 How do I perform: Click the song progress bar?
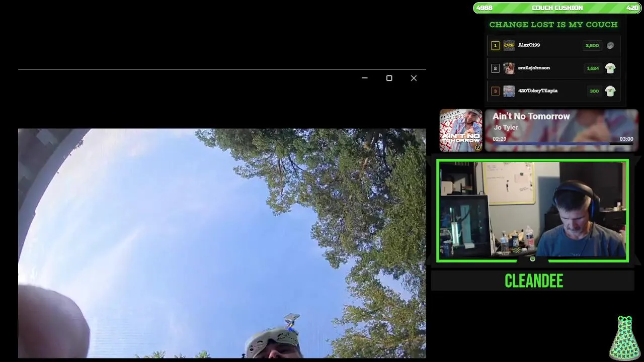pyautogui.click(x=562, y=144)
